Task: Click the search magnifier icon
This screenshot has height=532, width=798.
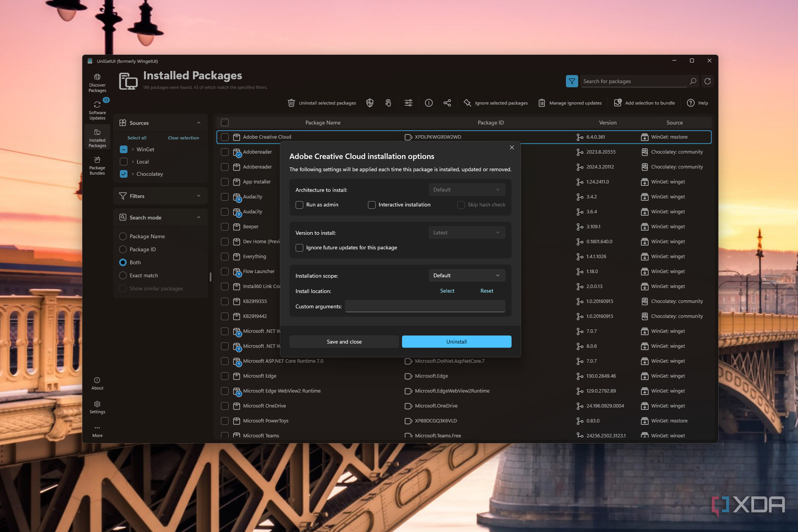Action: (x=693, y=81)
